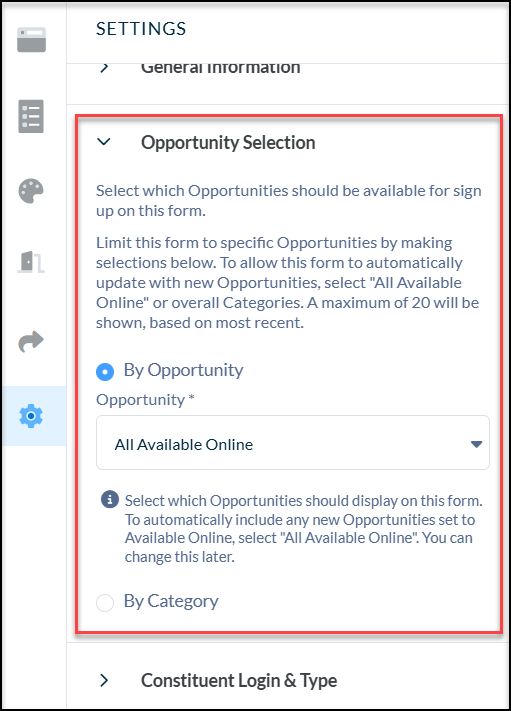Image resolution: width=511 pixels, height=711 pixels.
Task: Collapse the Opportunity Selection chevron
Action: point(104,142)
